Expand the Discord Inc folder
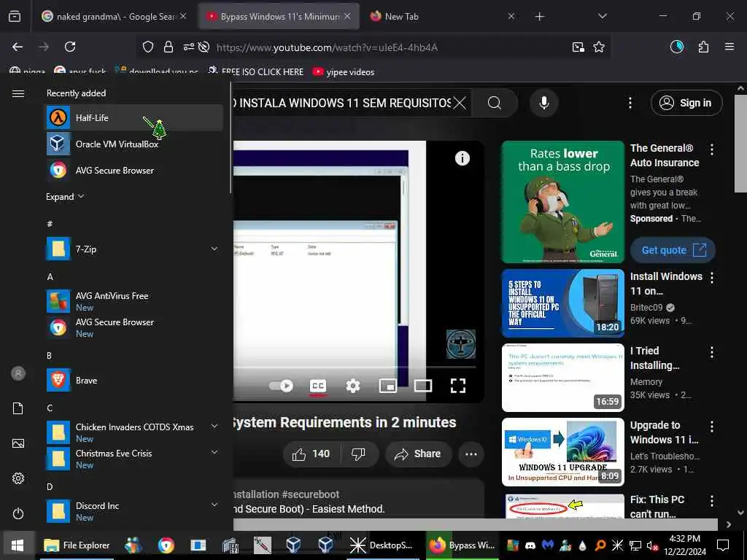 pos(134,511)
